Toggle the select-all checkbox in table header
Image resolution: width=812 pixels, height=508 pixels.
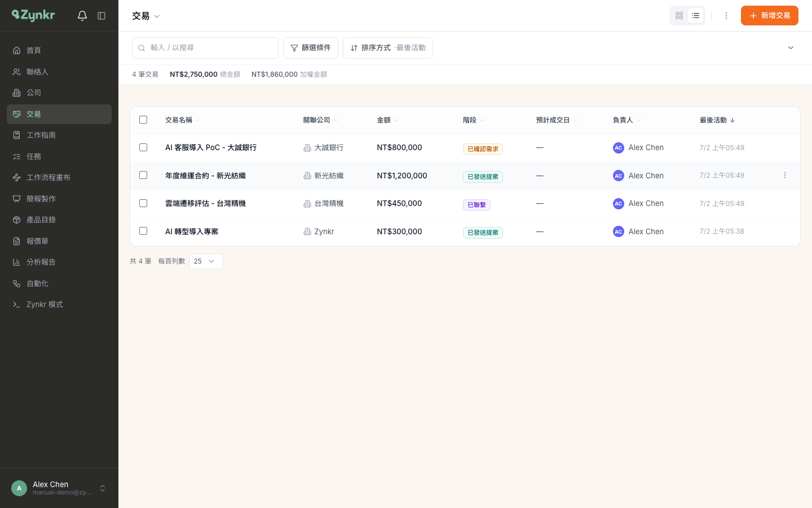(143, 120)
